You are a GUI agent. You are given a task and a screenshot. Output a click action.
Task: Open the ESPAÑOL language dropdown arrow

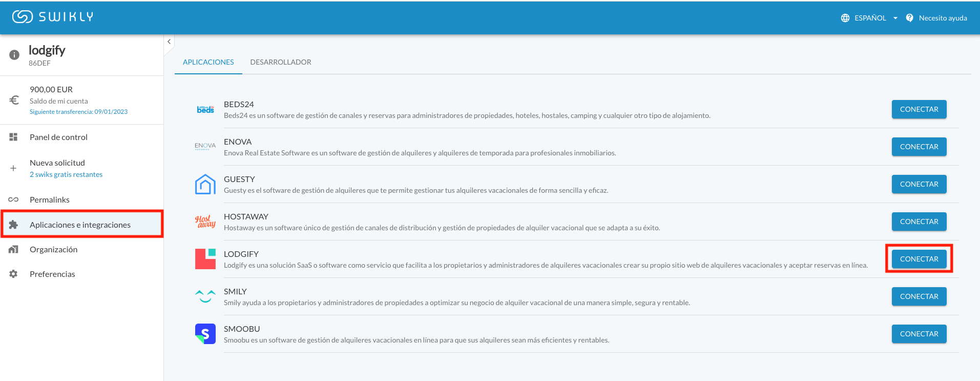[x=895, y=18]
